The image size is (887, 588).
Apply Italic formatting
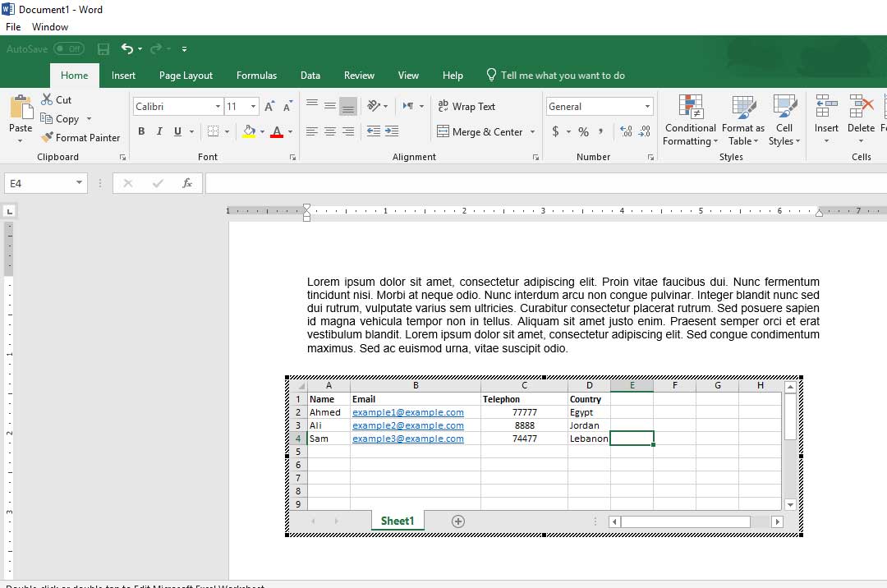[159, 131]
